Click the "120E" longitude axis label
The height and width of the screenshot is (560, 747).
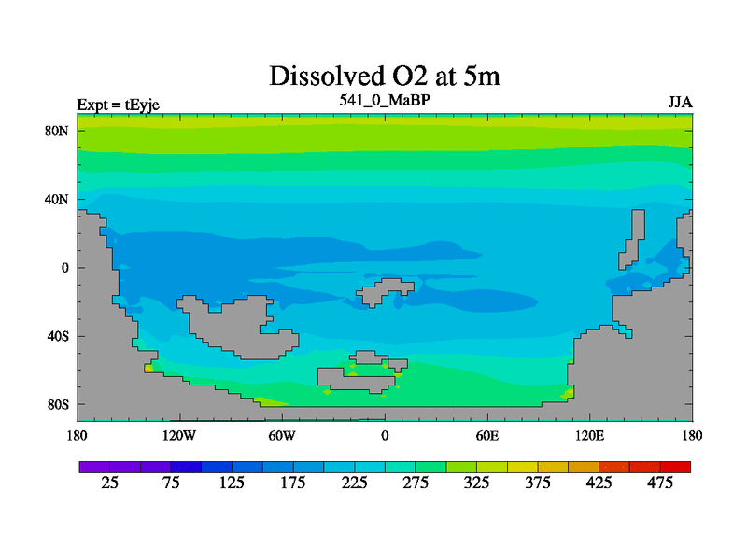(589, 435)
